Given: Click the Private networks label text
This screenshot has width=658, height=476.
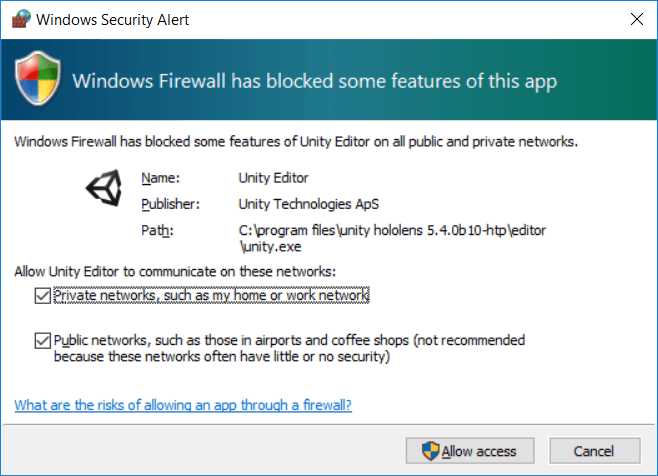Looking at the screenshot, I should point(211,295).
